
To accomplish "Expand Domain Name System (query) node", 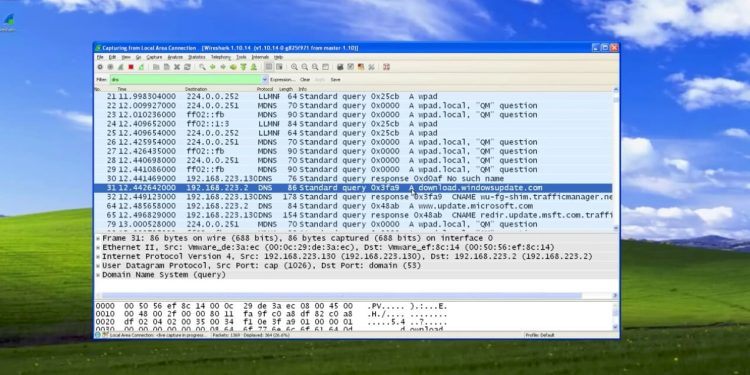I will pyautogui.click(x=98, y=275).
